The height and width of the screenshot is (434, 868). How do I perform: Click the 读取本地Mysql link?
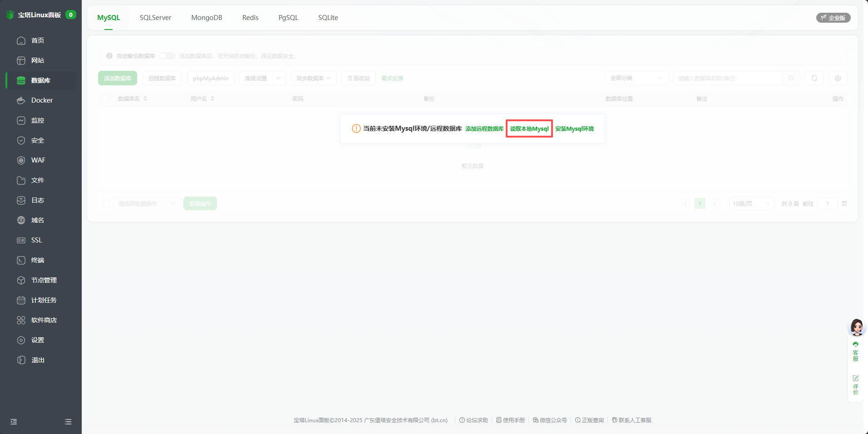point(529,128)
